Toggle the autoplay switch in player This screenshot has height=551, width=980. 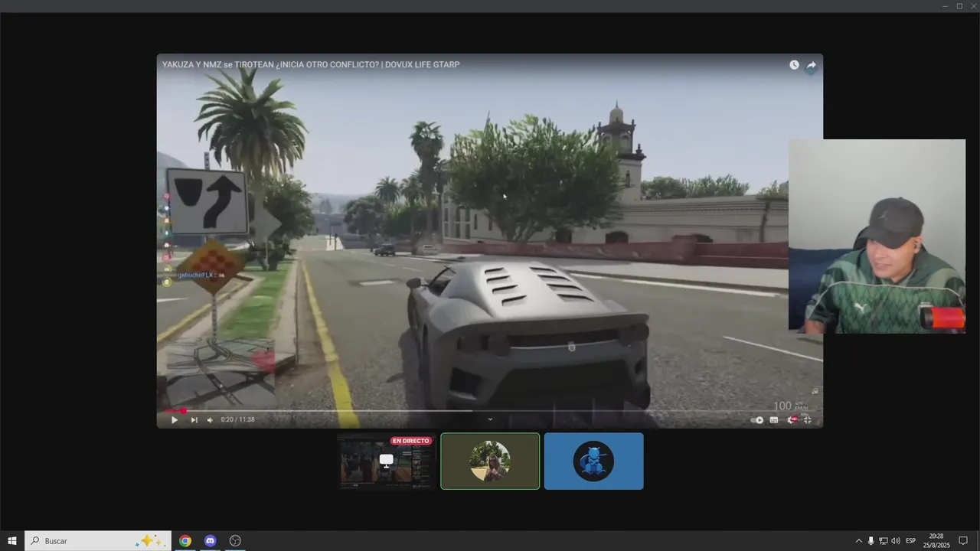click(x=758, y=419)
